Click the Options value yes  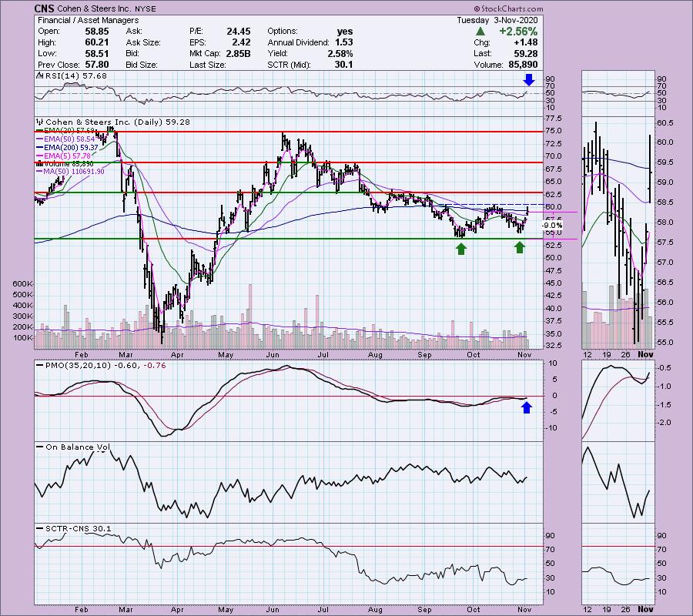(345, 32)
